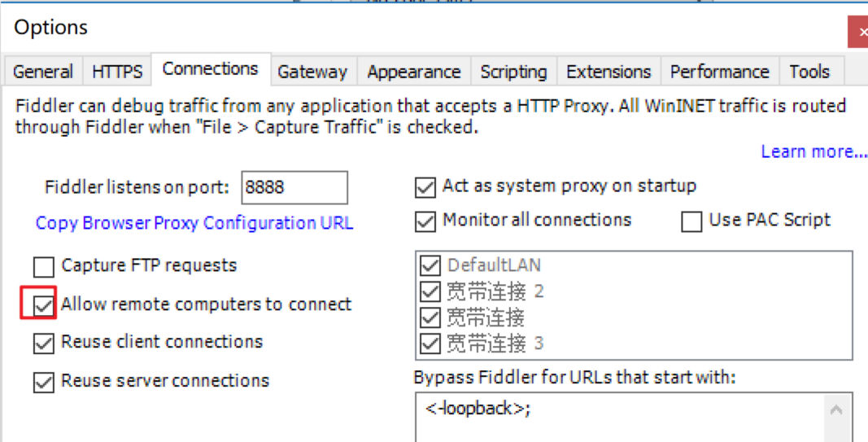
Task: Toggle Reuse client connections checkbox
Action: (x=43, y=343)
